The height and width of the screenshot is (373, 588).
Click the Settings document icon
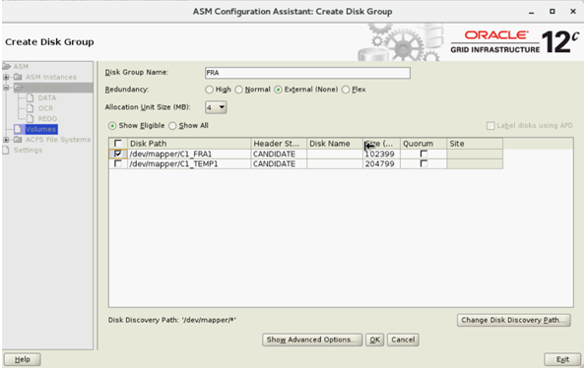(x=6, y=151)
